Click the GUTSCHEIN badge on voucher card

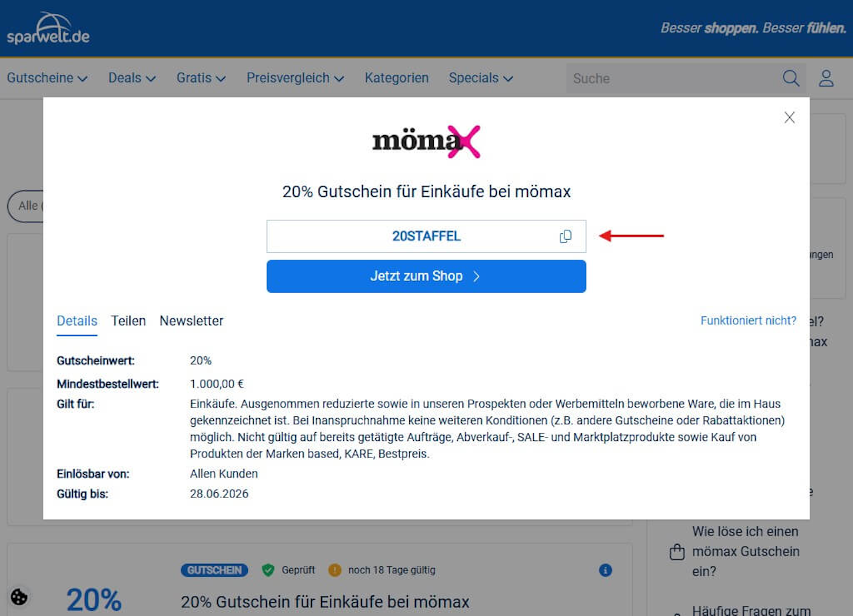tap(215, 570)
